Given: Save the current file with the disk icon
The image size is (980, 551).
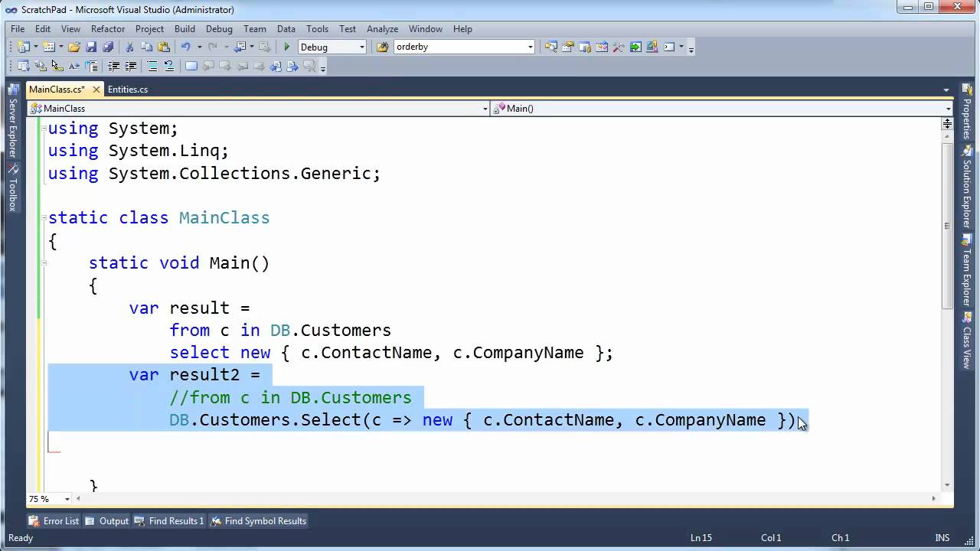Looking at the screenshot, I should coord(91,47).
